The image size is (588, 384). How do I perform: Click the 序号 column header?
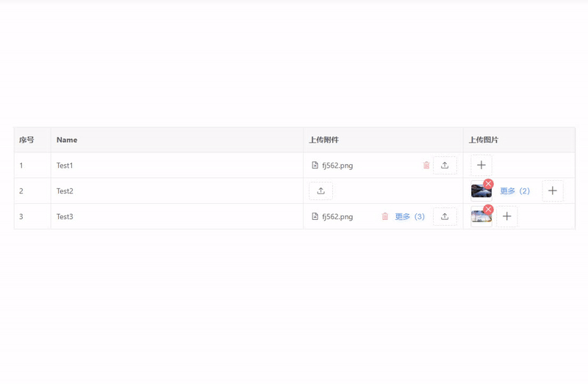tap(32, 140)
